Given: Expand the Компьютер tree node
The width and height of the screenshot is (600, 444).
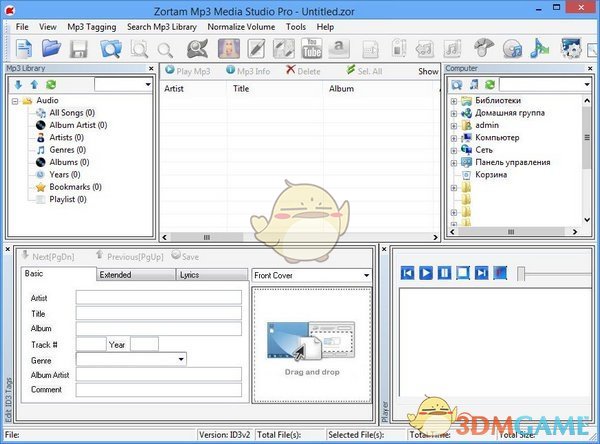Looking at the screenshot, I should (x=454, y=138).
